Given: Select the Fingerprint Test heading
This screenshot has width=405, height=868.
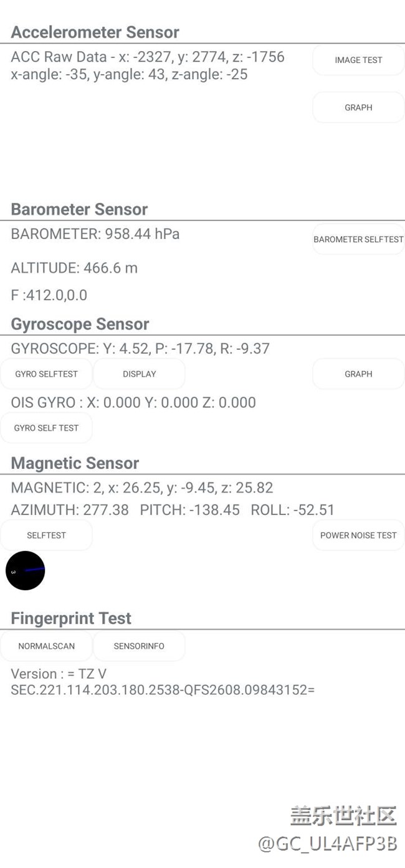Looking at the screenshot, I should click(x=71, y=618).
